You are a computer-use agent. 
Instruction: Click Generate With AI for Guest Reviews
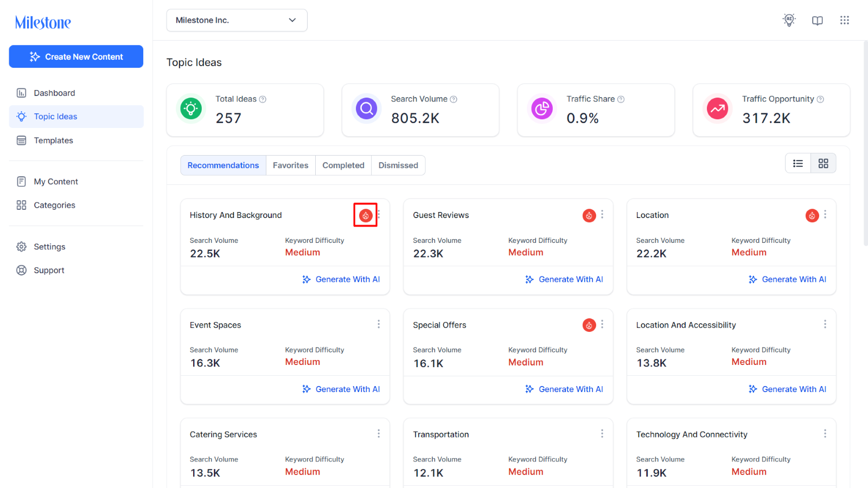point(564,279)
